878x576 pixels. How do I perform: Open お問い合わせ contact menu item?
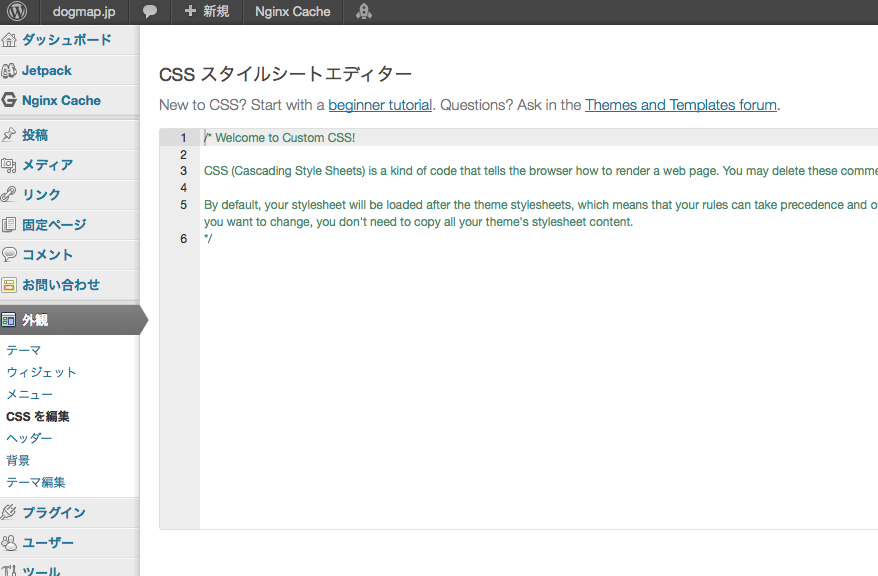pos(61,285)
